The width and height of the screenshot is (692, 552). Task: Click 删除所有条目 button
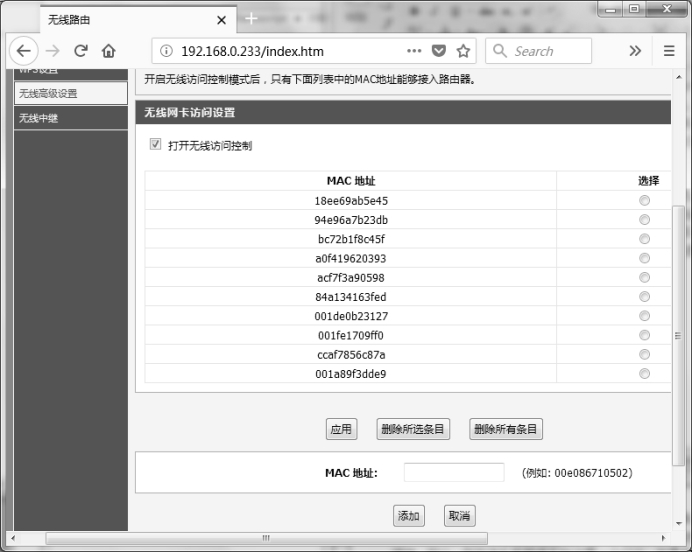(x=506, y=429)
